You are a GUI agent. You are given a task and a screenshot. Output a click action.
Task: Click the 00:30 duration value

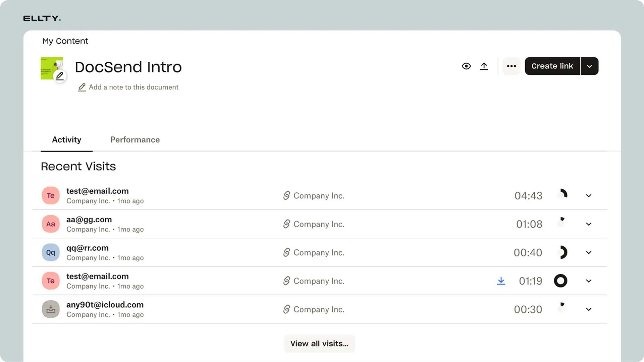tap(528, 310)
